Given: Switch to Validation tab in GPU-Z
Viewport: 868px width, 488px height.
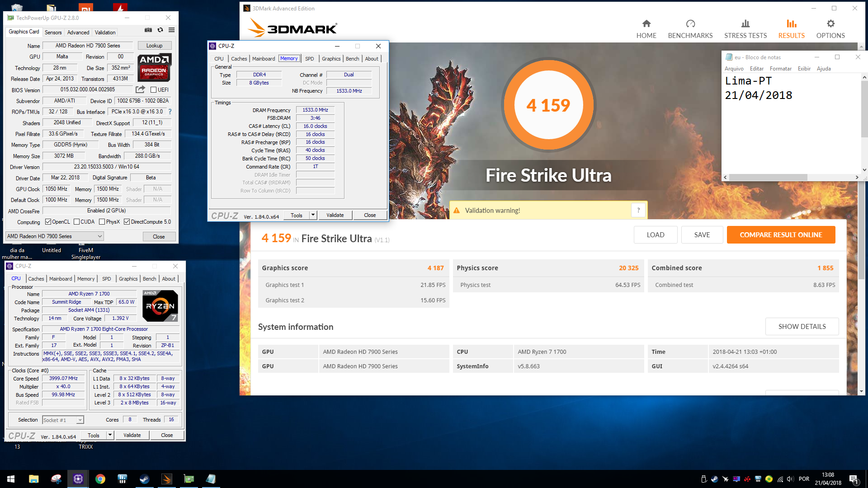Looking at the screenshot, I should coord(105,33).
